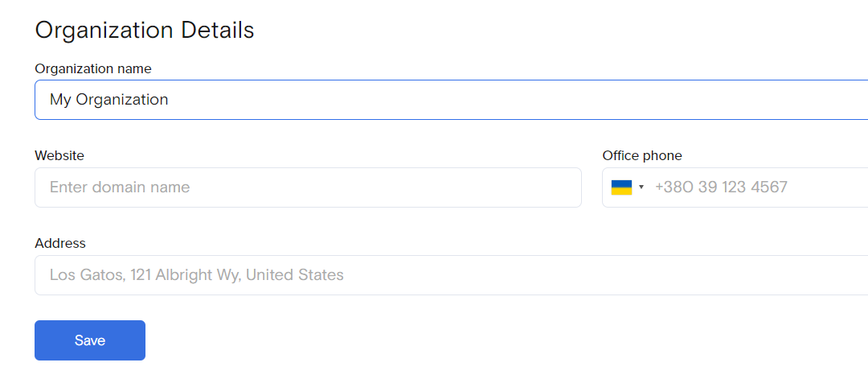Click the "Office phone" label text
This screenshot has width=868, height=379.
642,155
